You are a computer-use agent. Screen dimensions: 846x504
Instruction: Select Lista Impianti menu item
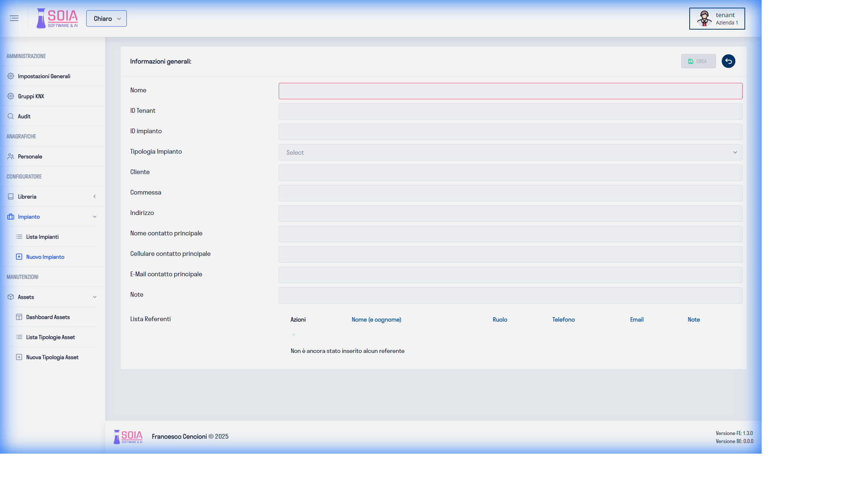tap(42, 237)
